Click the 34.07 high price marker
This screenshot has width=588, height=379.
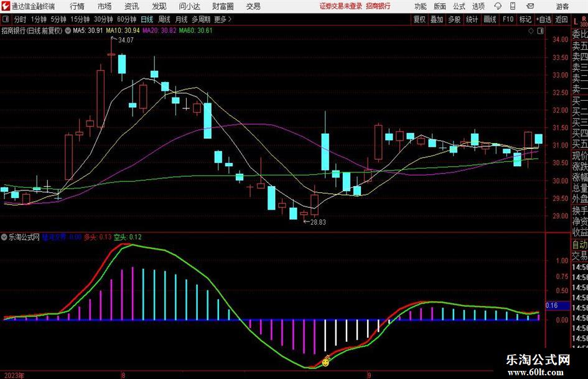click(x=126, y=40)
